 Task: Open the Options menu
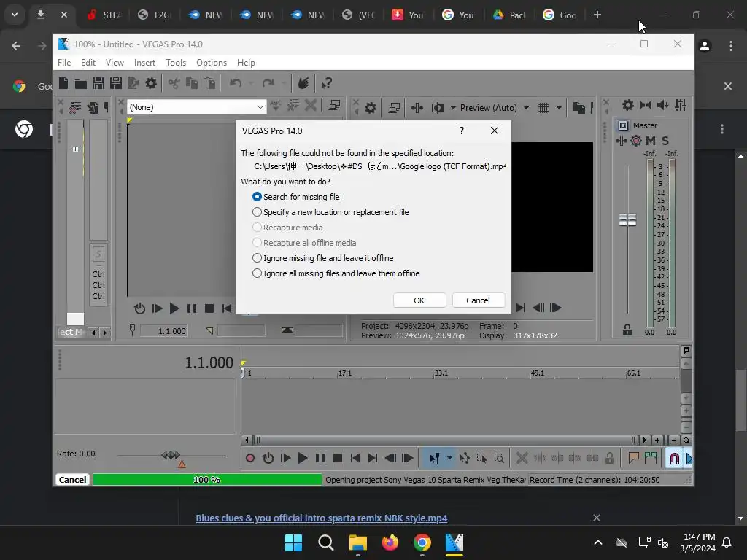click(x=212, y=63)
